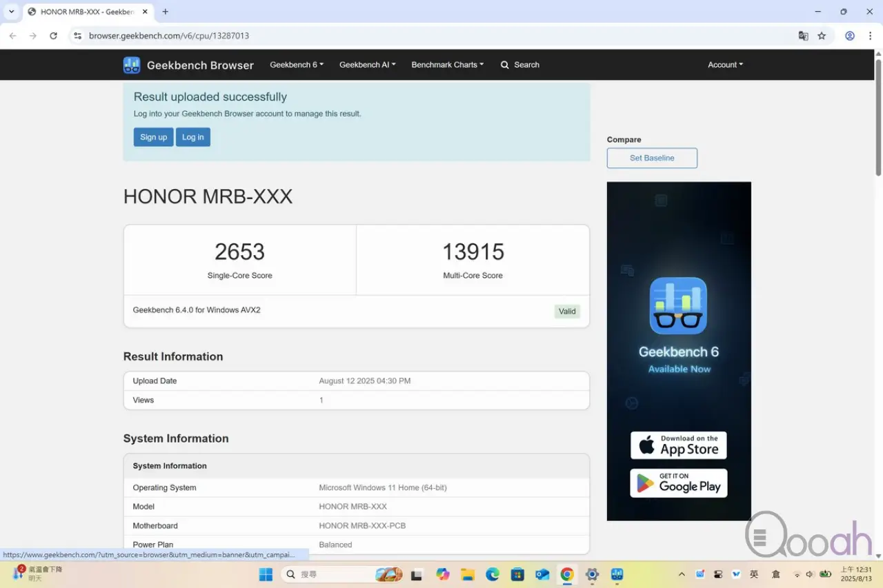Viewport: 883px width, 588px height.
Task: Open site information icon in address bar
Action: pyautogui.click(x=78, y=36)
